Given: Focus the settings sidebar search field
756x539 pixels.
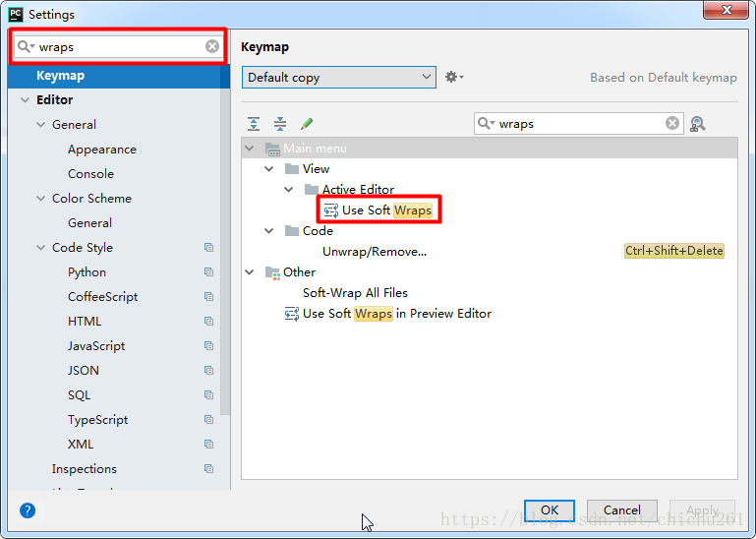Looking at the screenshot, I should pos(121,47).
